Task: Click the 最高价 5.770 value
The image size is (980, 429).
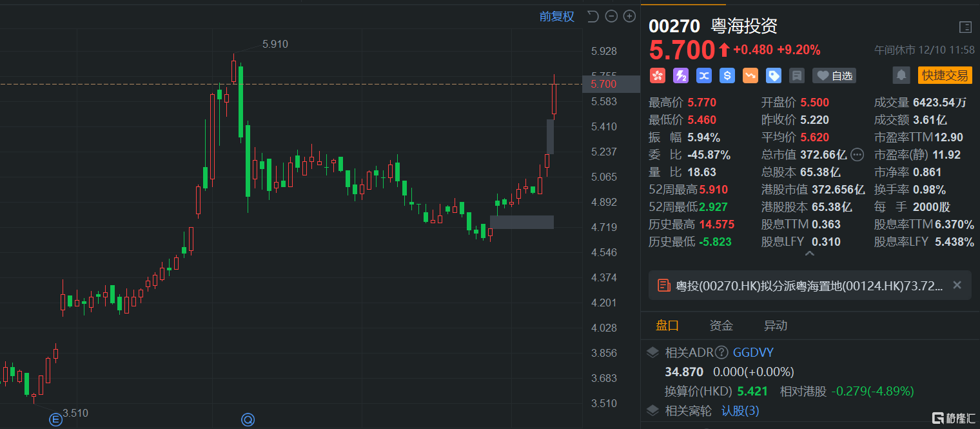Action: tap(701, 102)
